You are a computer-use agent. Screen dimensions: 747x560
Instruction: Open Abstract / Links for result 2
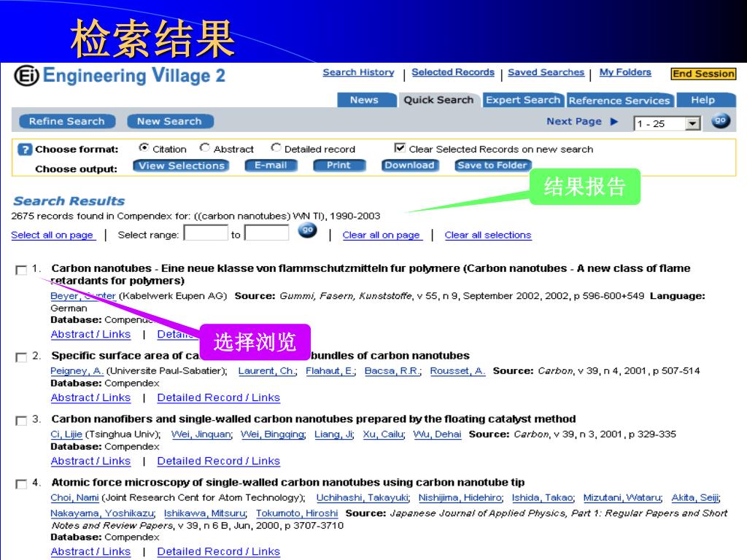click(x=90, y=397)
